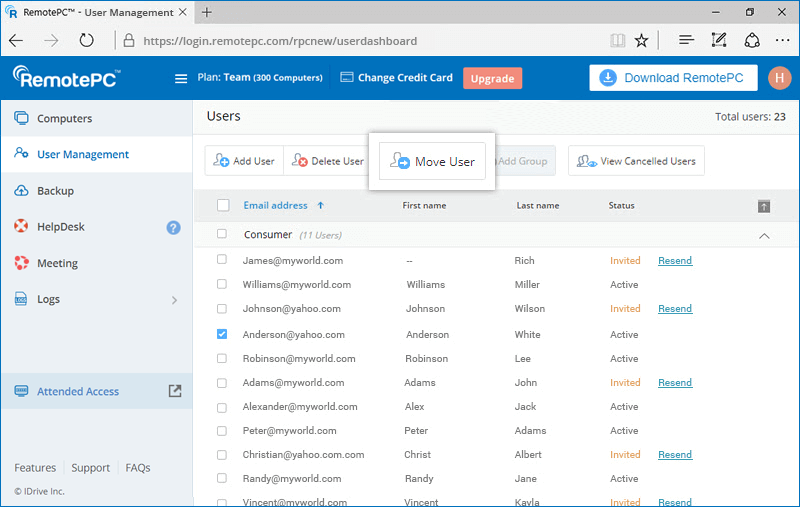
Task: Click the Logs icon in sidebar
Action: 21,298
